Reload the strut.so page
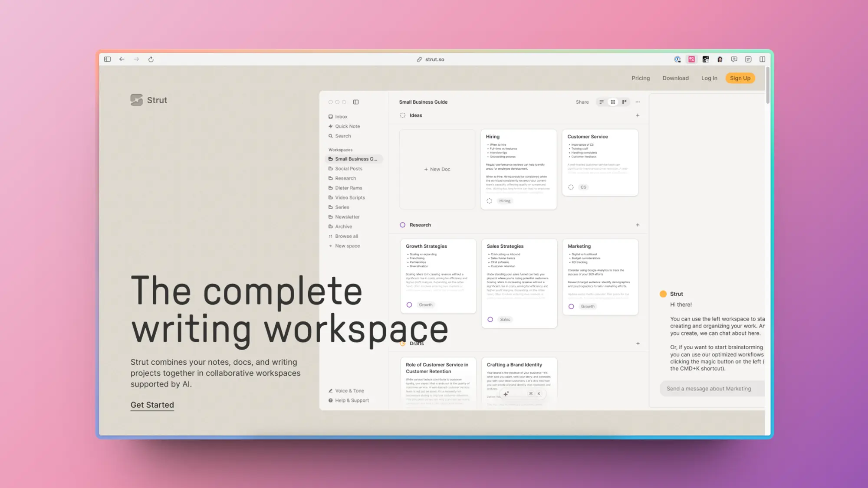Image resolution: width=868 pixels, height=488 pixels. [x=151, y=59]
